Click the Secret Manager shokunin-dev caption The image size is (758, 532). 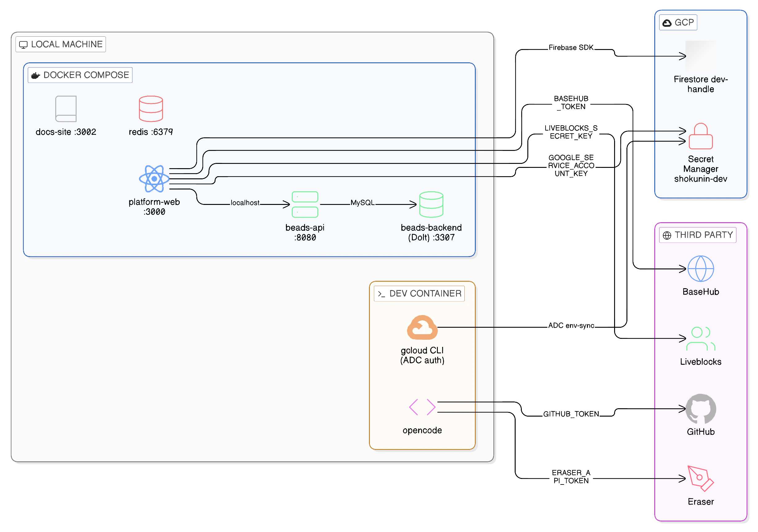[x=701, y=169]
